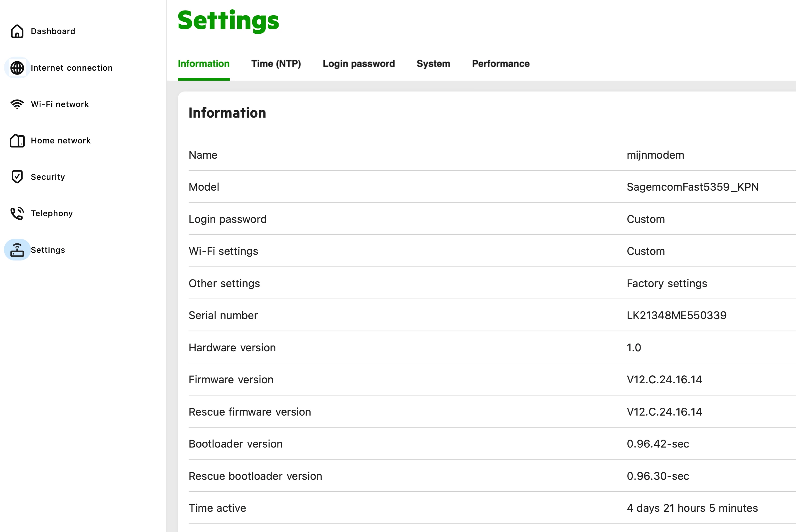796x532 pixels.
Task: Click the Telephony phone icon
Action: click(x=17, y=214)
